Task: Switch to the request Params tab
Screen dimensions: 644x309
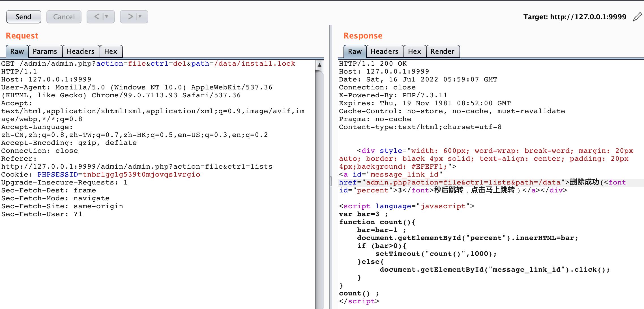Action: pos(45,51)
